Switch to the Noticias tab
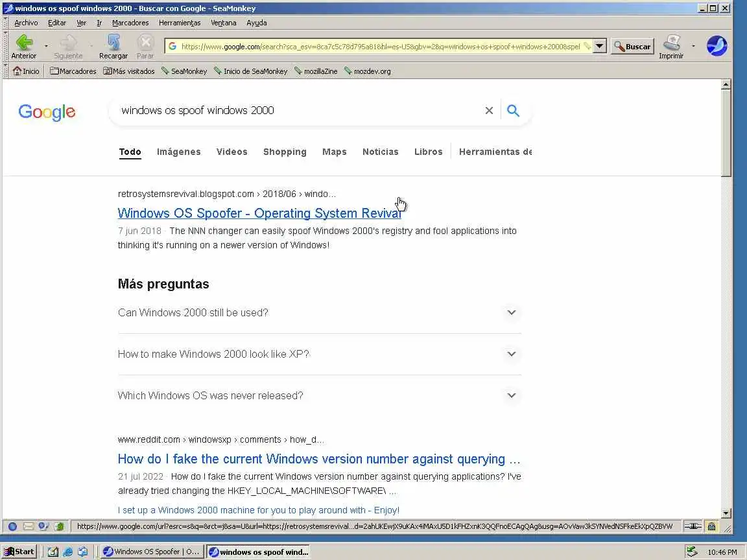Viewport: 747px width, 560px height. click(x=380, y=152)
